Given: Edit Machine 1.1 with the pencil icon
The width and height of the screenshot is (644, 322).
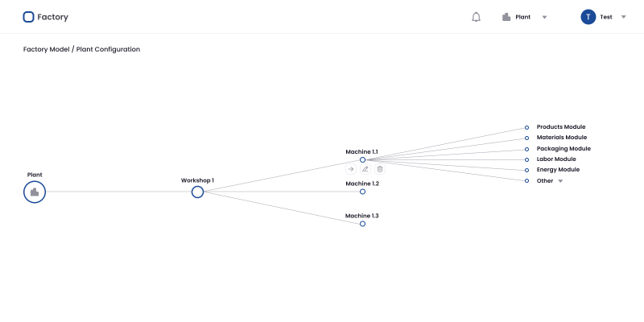Looking at the screenshot, I should coord(365,169).
